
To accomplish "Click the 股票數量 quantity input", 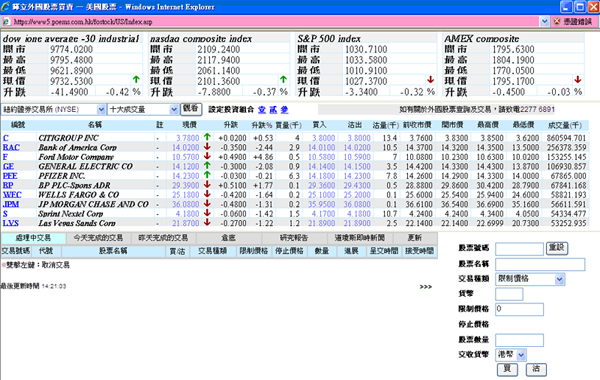I will click(x=519, y=340).
